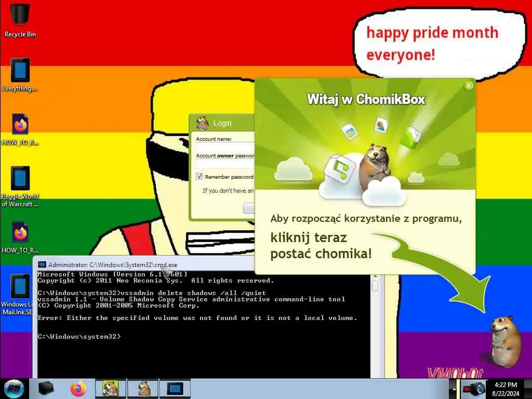
Task: Click the 'Error: Either the specified volume' line
Action: [197, 318]
